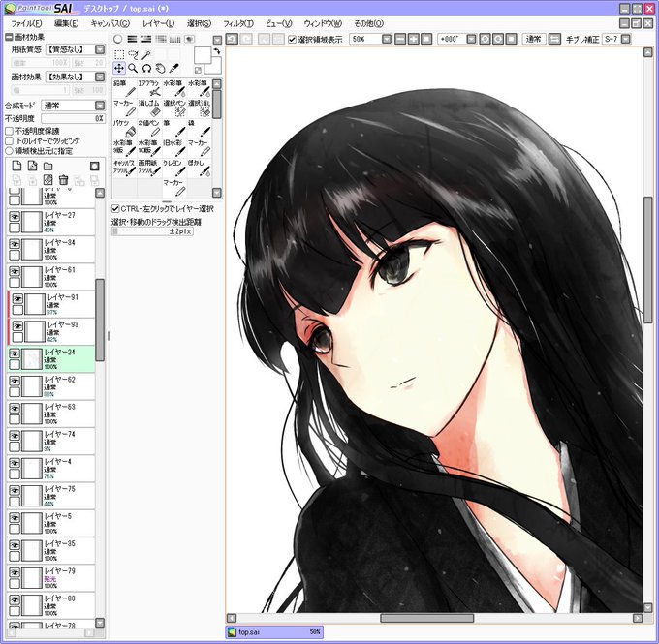Click the zoom-out minus button
659x644 pixels.
[400, 40]
